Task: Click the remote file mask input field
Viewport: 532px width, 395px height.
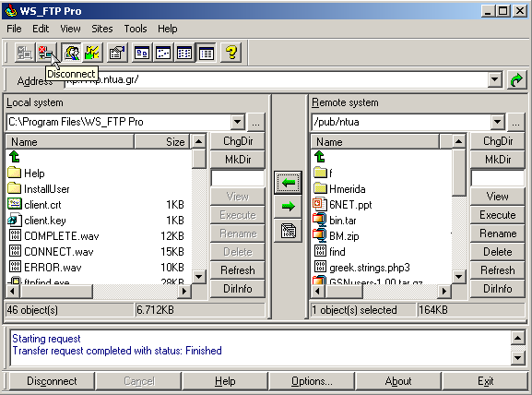Action: [x=497, y=178]
